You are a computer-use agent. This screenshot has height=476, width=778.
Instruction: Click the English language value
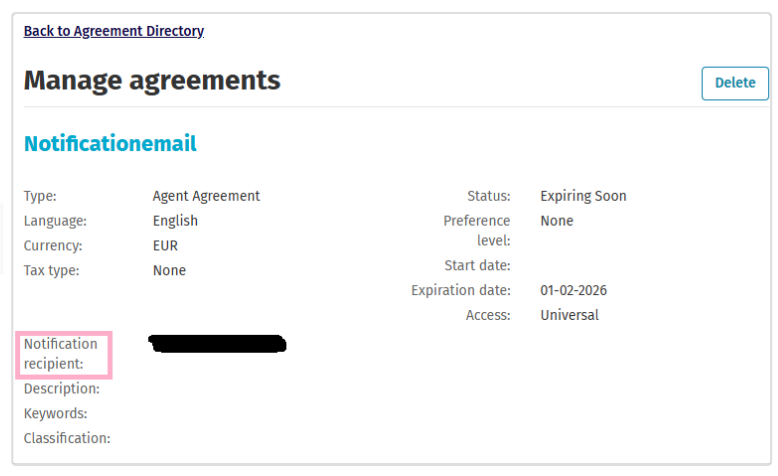point(175,221)
